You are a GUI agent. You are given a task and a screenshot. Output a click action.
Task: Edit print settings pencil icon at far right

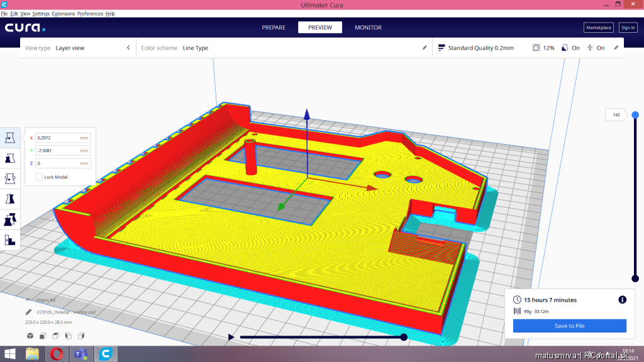[x=616, y=48]
